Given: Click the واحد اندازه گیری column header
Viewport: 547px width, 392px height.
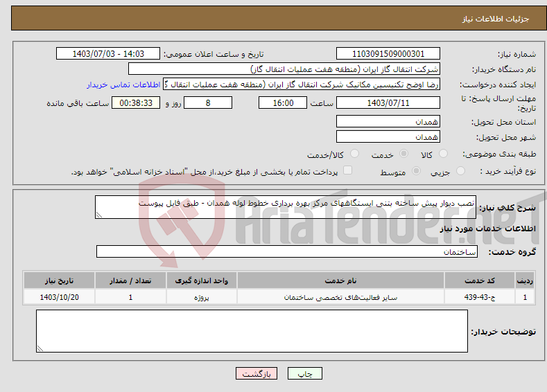Looking at the screenshot, I should click(201, 280).
